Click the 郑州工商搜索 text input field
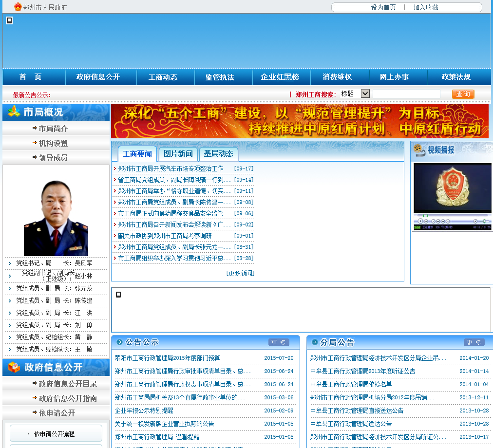The width and height of the screenshot is (493, 448). click(x=406, y=93)
